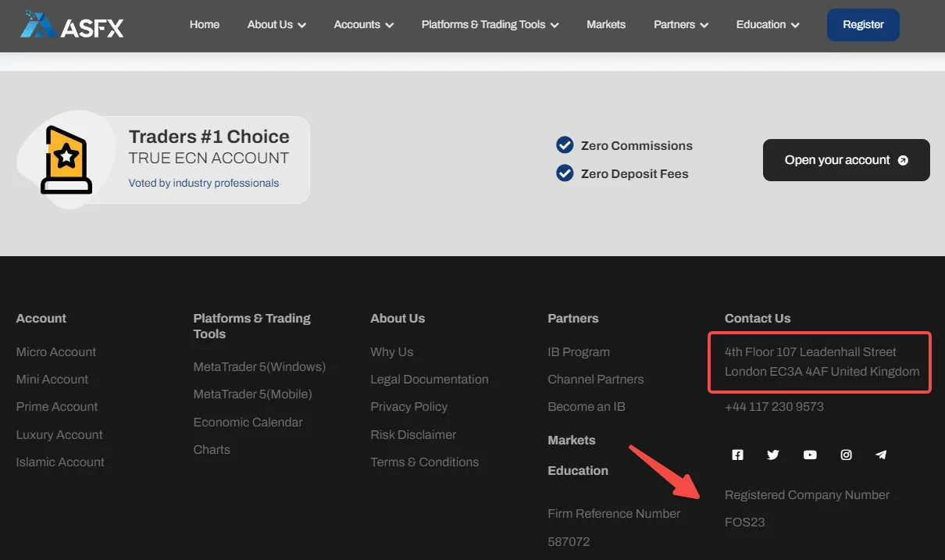Open the Privacy Policy link
Image resolution: width=945 pixels, height=560 pixels.
coord(409,407)
